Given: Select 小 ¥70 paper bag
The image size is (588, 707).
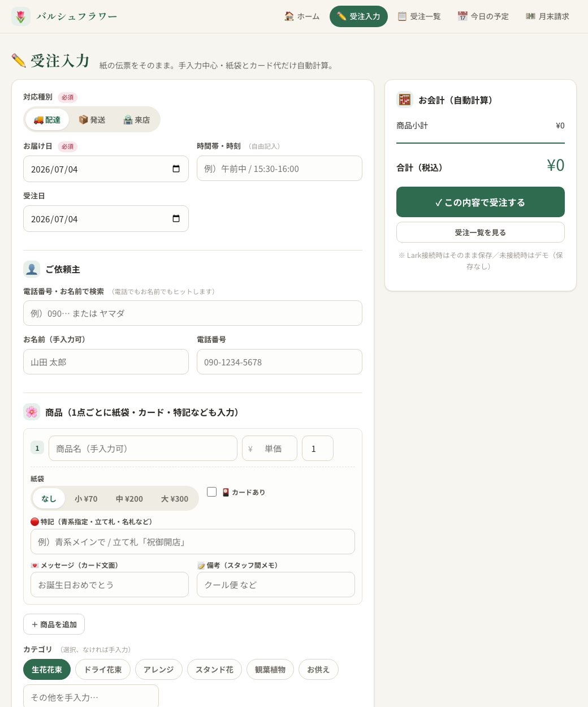Looking at the screenshot, I should tap(86, 499).
